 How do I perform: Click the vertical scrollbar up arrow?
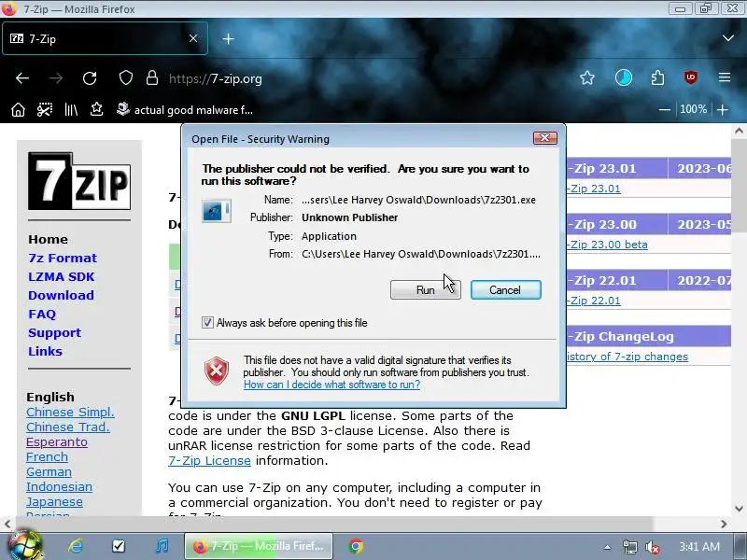pos(739,131)
